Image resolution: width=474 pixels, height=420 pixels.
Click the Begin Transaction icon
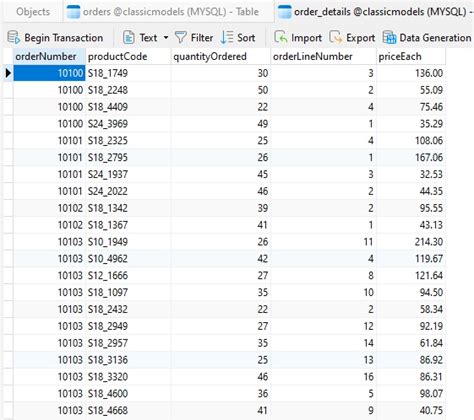click(x=14, y=38)
